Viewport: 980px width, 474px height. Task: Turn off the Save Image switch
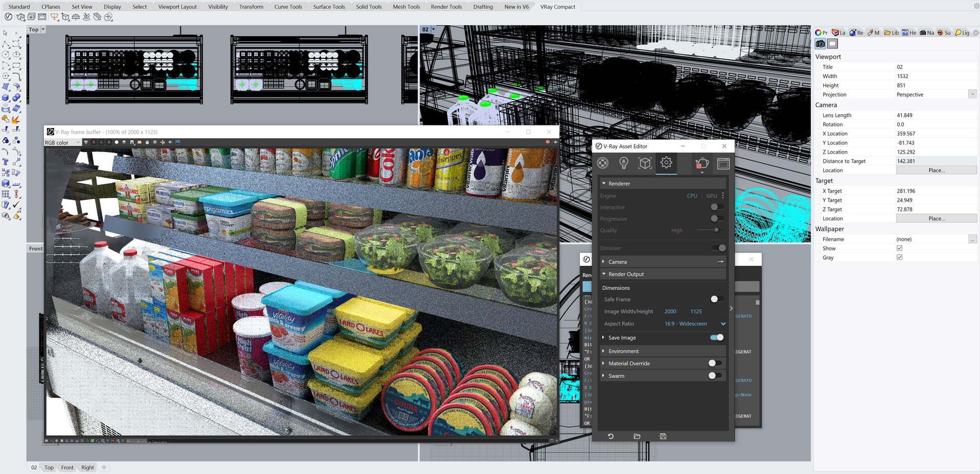click(x=717, y=337)
